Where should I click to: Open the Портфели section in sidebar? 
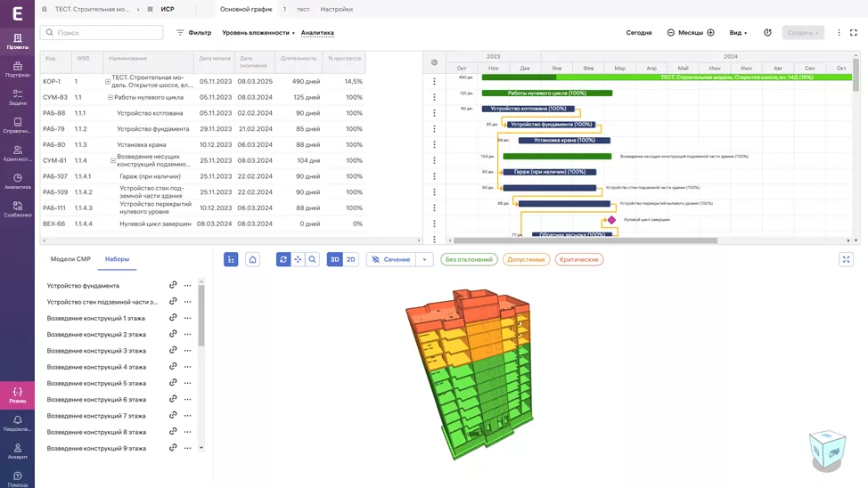pos(17,69)
